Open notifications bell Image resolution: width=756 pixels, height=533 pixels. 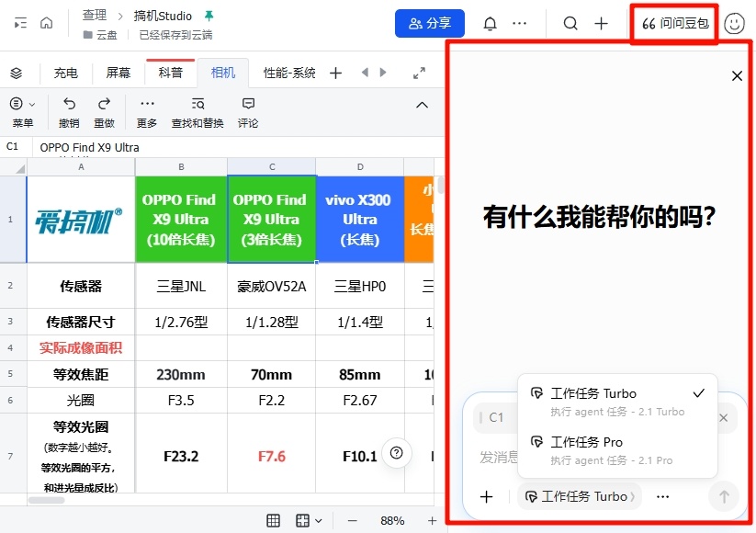[x=490, y=23]
